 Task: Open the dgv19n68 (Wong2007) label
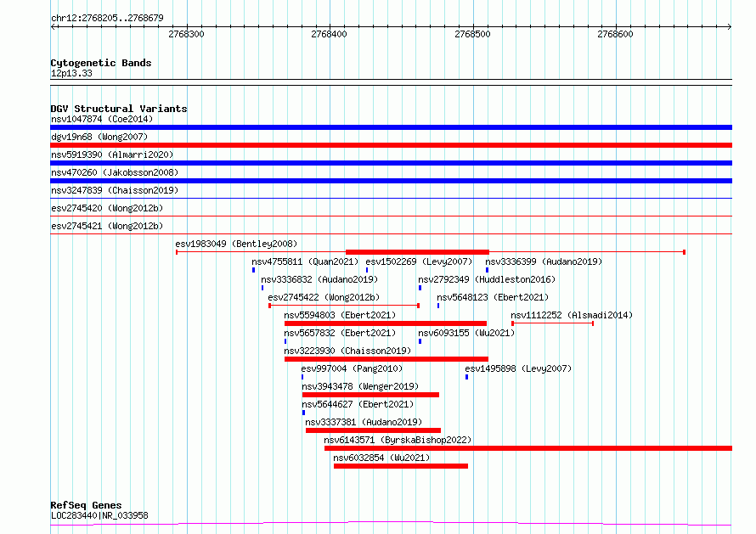click(99, 137)
